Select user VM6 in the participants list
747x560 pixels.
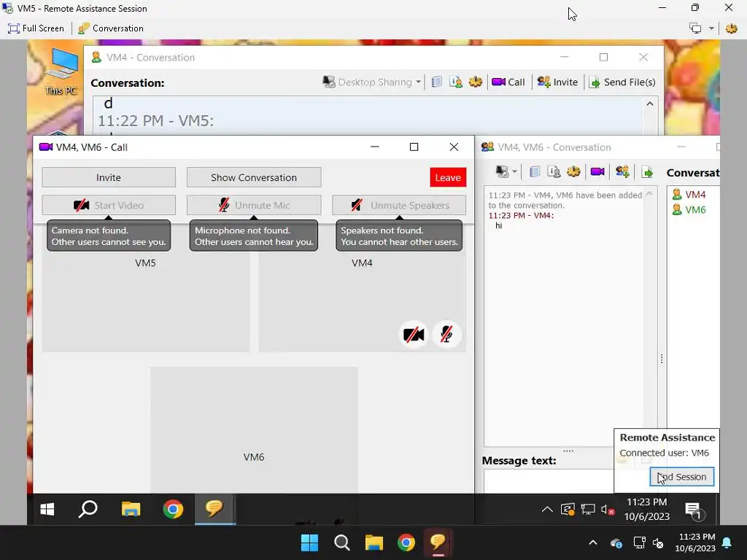click(689, 209)
